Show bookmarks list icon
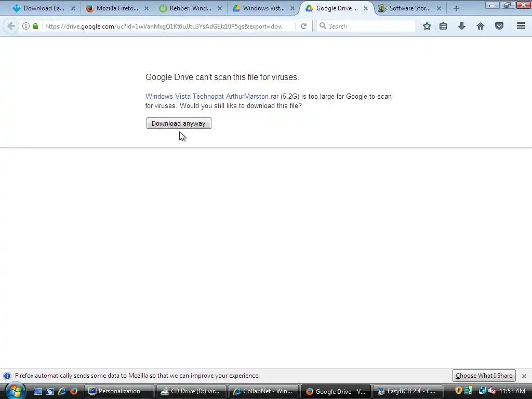 click(443, 26)
